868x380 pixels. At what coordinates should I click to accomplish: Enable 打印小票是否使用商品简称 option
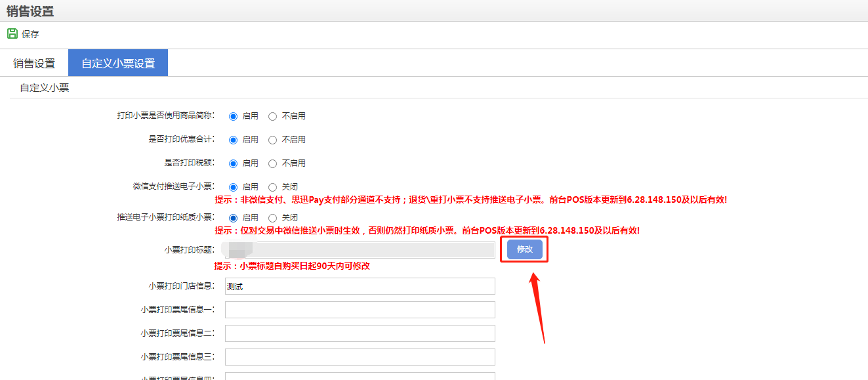tap(233, 116)
